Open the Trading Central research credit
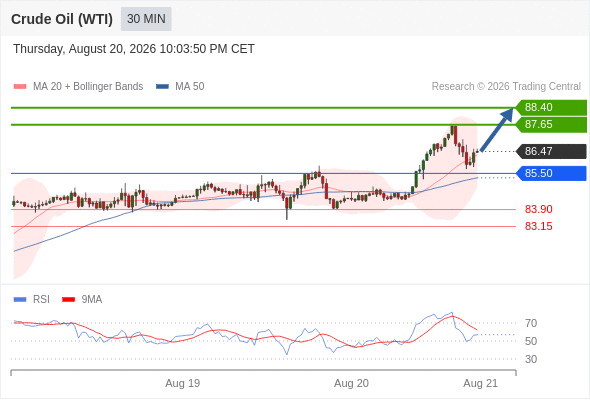The image size is (590, 400). click(x=506, y=87)
